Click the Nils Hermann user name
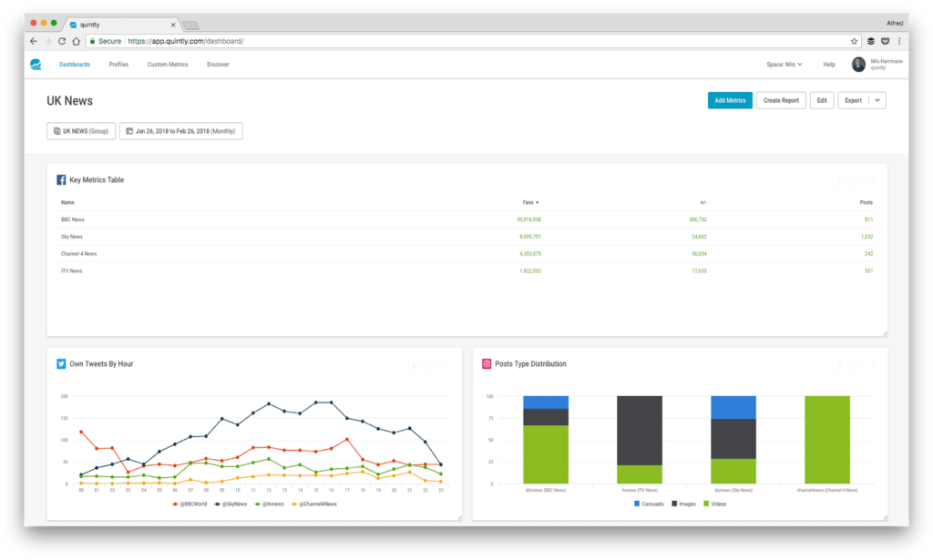This screenshot has width=933, height=560. pyautogui.click(x=887, y=61)
